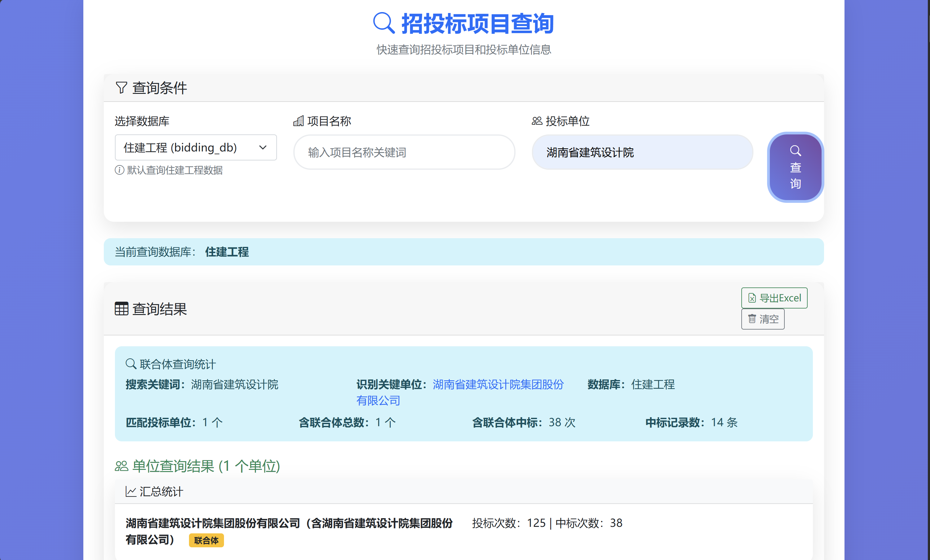
Task: Click the table icon next to 查询结果
Action: pyautogui.click(x=121, y=309)
